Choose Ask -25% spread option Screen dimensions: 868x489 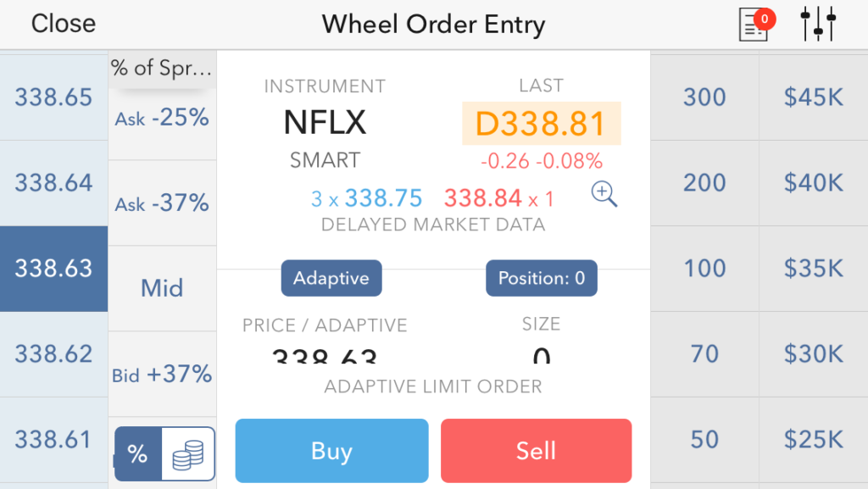[x=162, y=117]
